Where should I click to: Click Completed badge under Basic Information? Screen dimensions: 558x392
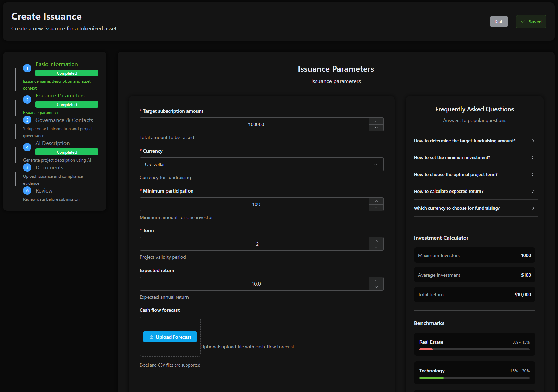click(67, 73)
